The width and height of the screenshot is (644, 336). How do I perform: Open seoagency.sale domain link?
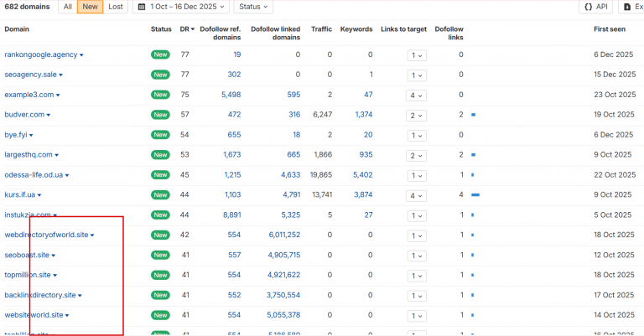click(30, 75)
